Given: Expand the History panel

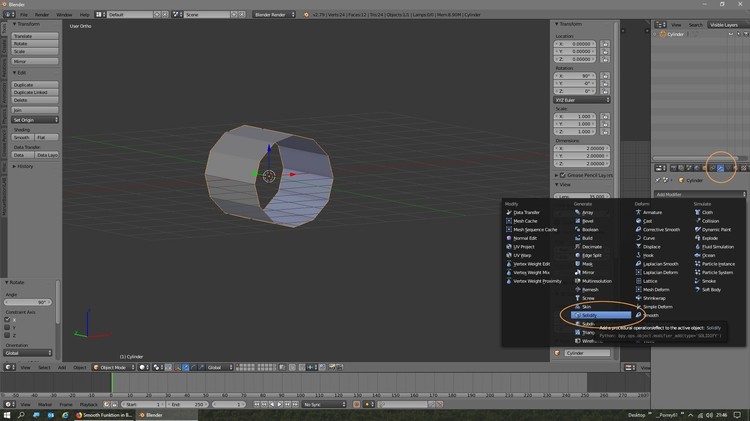Looking at the screenshot, I should pos(25,166).
